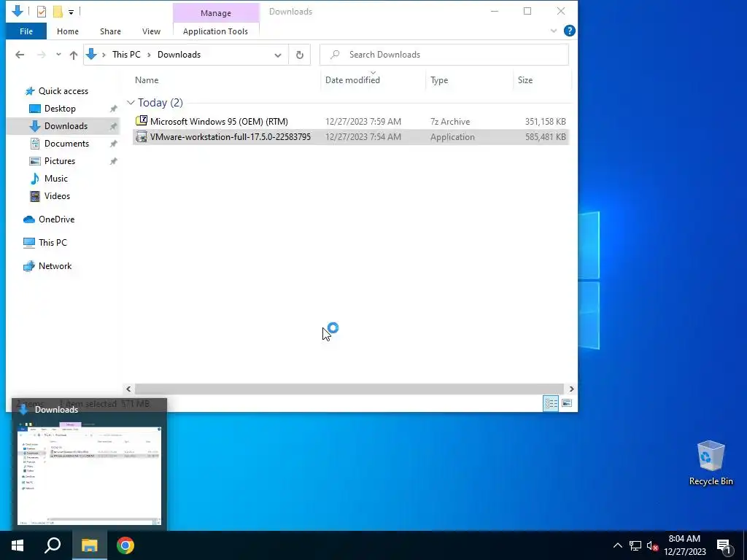
Task: Go forward with the right arrow
Action: [x=42, y=55]
